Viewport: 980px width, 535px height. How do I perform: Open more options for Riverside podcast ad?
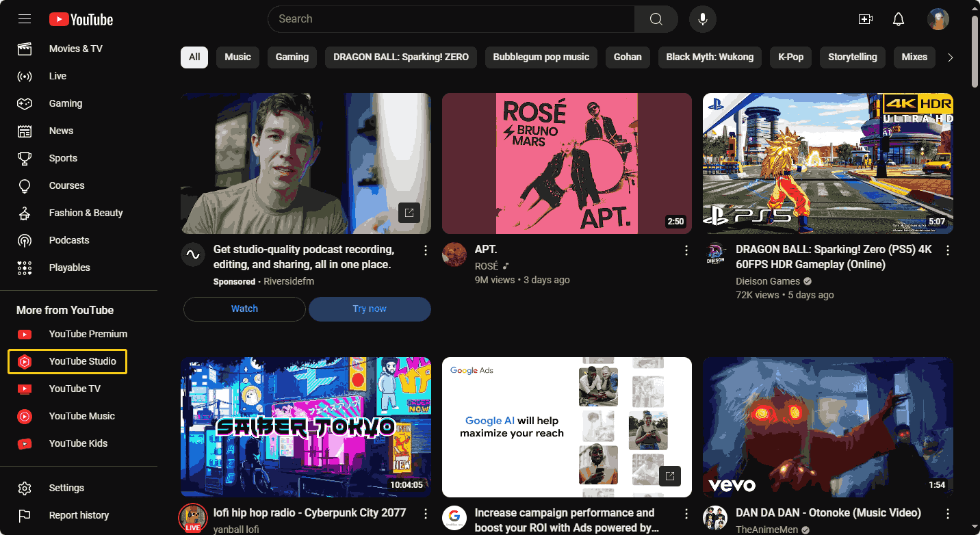point(426,250)
